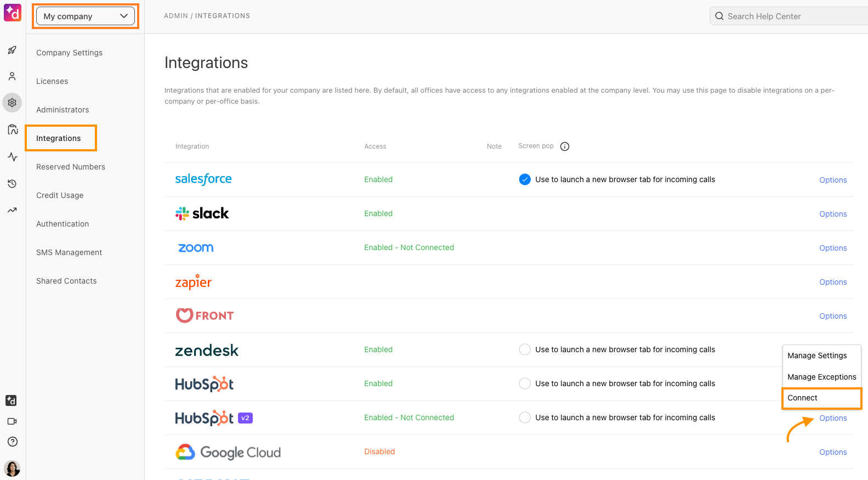
Task: Click the Access column header
Action: (x=375, y=146)
